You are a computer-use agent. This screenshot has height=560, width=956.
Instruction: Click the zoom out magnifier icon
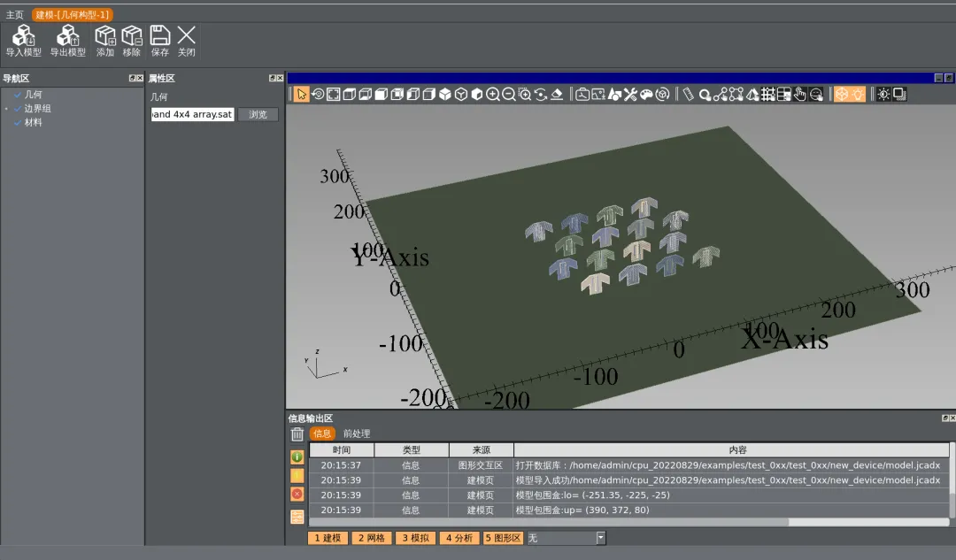coord(509,94)
